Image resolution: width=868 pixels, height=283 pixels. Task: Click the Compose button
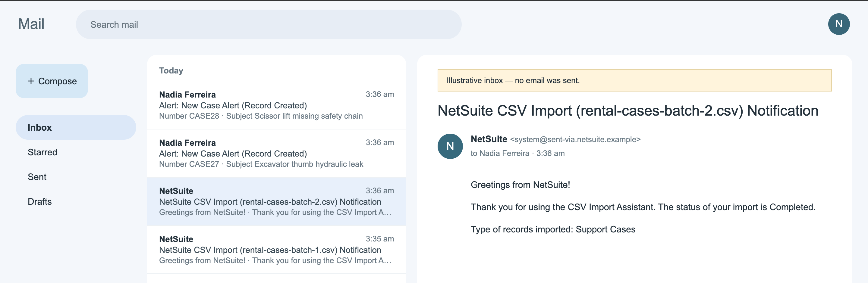[x=52, y=81]
